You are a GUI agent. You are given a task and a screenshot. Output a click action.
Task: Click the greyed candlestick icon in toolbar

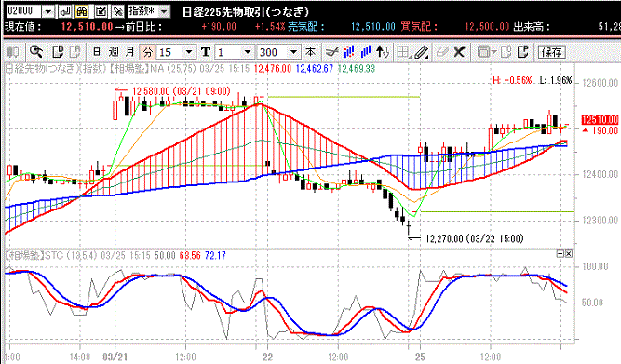[13, 52]
